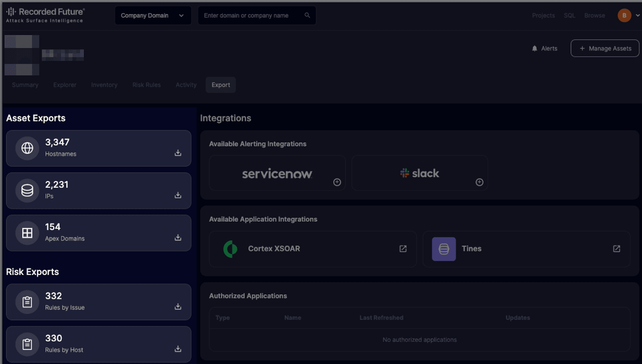Download Rules by Host export
The height and width of the screenshot is (364, 642).
click(x=178, y=349)
